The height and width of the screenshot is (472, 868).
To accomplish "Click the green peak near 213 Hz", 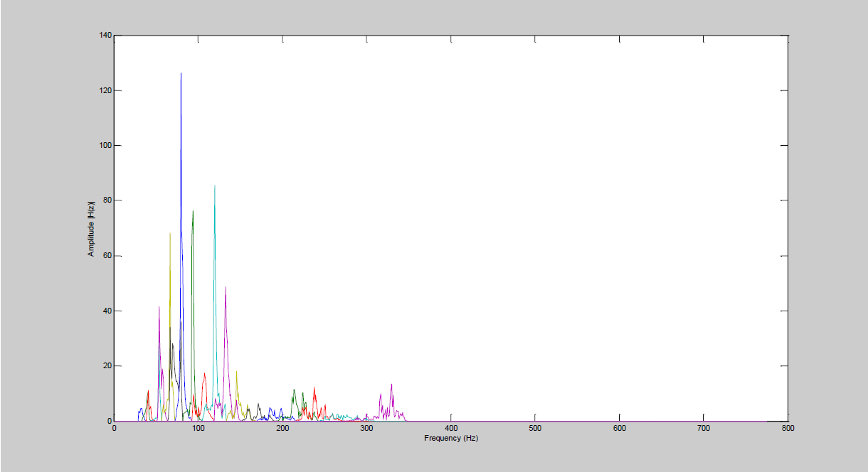I will pyautogui.click(x=293, y=391).
